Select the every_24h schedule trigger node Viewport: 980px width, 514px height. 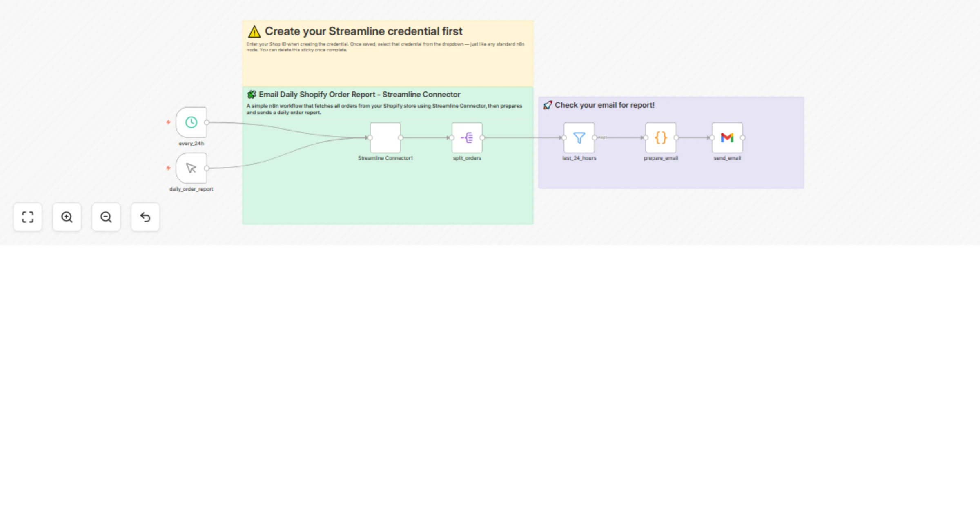pyautogui.click(x=191, y=122)
